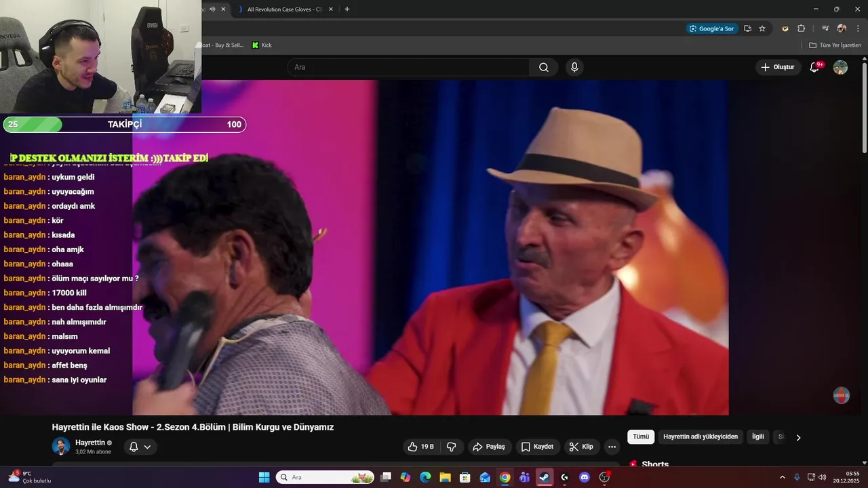Show more filter chips with right arrow
Screen dimensions: 868x488
click(x=798, y=437)
